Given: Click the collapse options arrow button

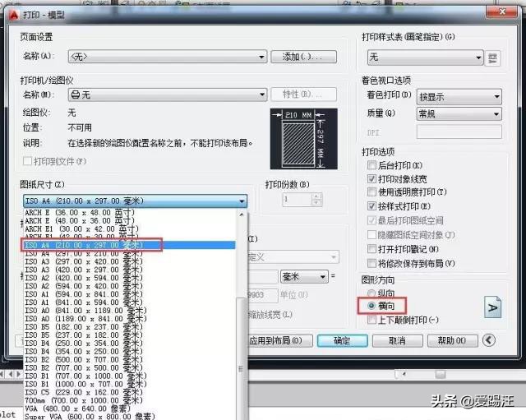Looking at the screenshot, I should coord(489,340).
